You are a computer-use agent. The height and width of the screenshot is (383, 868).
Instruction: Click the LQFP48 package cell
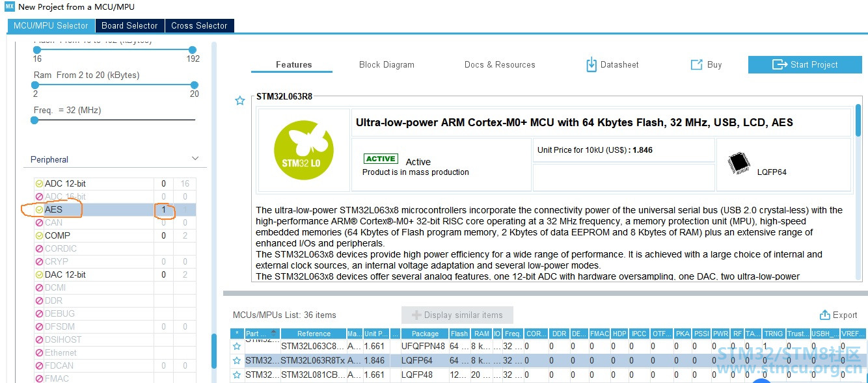point(424,375)
